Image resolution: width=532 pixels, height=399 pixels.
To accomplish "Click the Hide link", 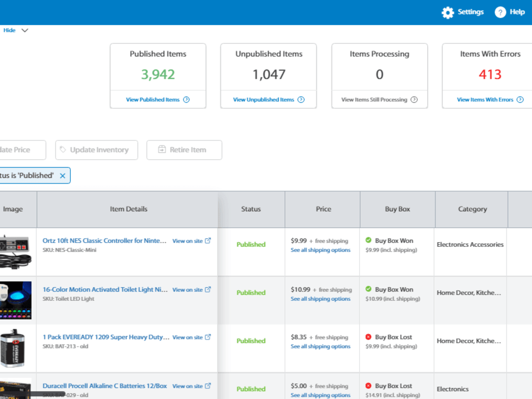I will [10, 30].
